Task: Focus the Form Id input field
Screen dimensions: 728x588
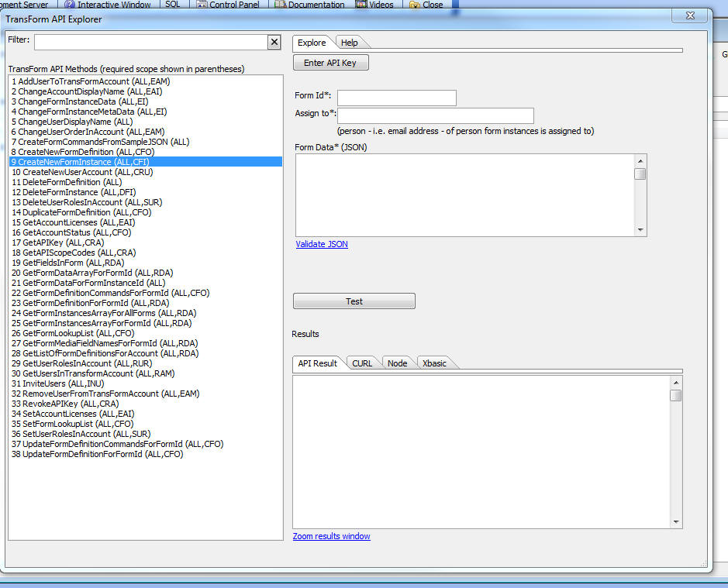Action: click(397, 98)
